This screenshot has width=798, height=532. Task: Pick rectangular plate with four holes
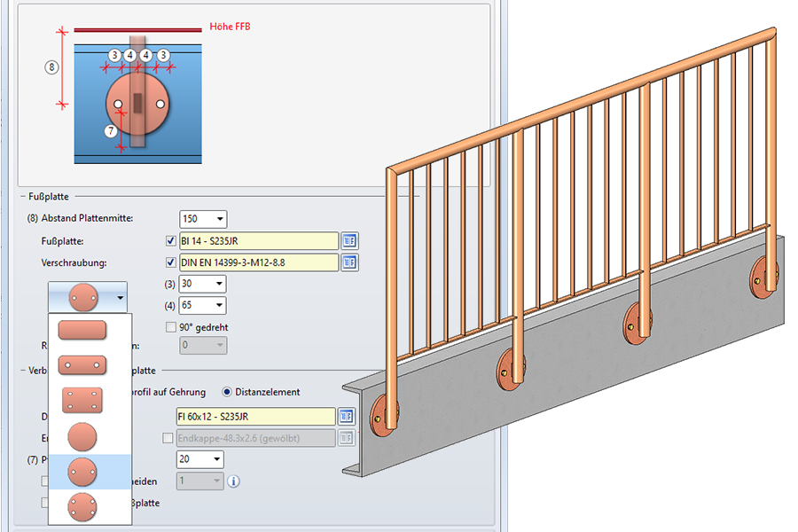click(x=82, y=400)
